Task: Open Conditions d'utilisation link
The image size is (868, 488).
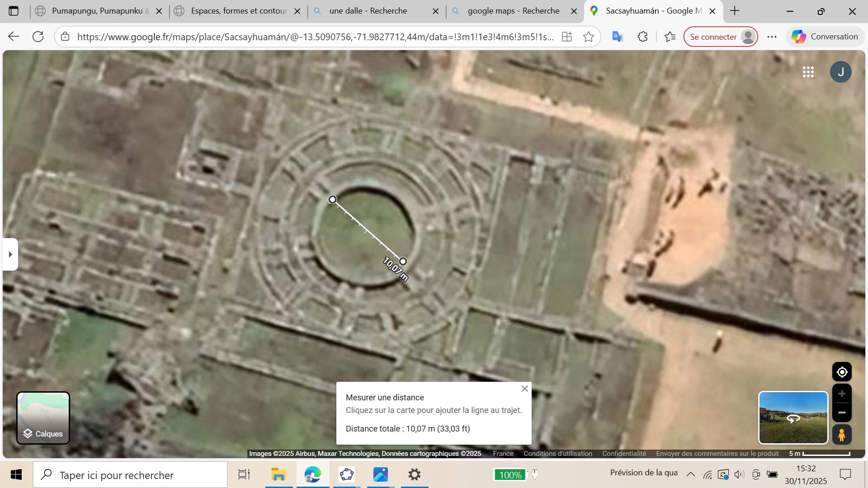Action: [557, 454]
